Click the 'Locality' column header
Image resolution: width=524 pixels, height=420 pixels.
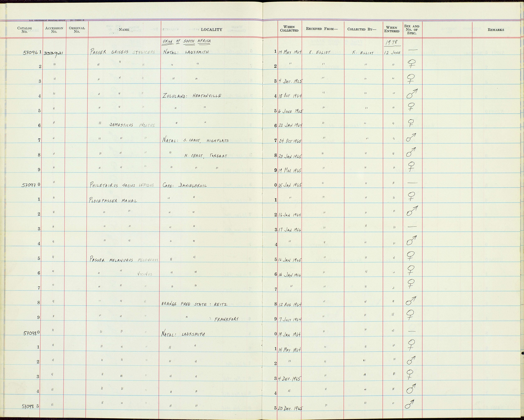tap(211, 30)
